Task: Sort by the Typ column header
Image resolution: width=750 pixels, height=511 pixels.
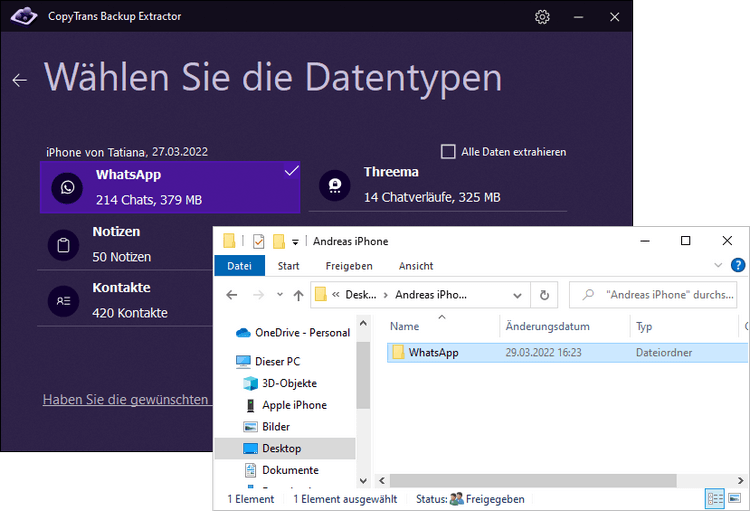Action: coord(644,326)
